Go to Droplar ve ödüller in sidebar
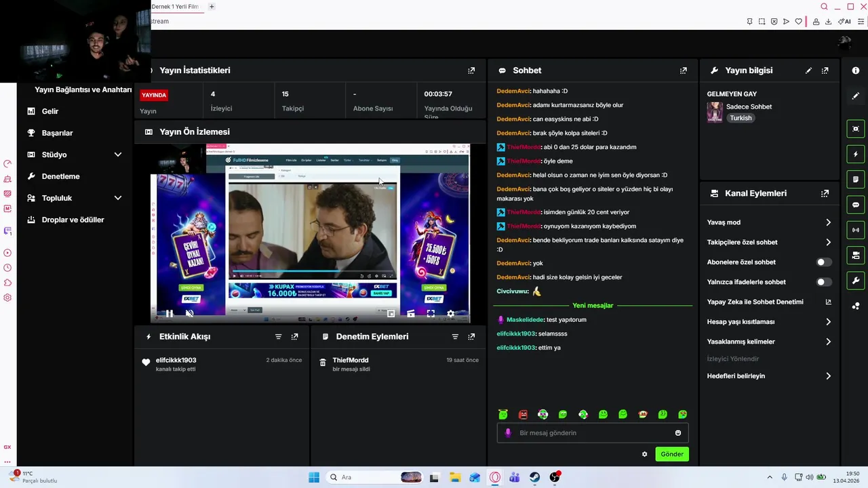This screenshot has width=868, height=488. click(75, 220)
